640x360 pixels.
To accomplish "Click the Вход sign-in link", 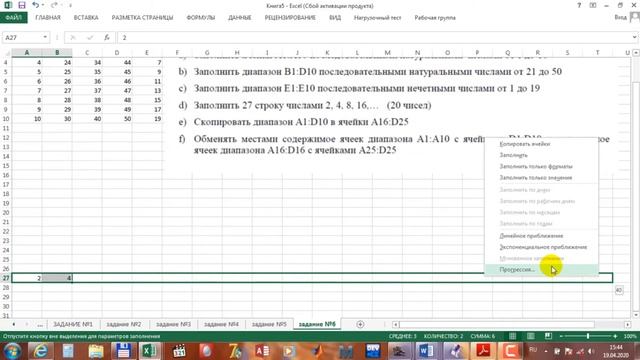I will tap(620, 17).
